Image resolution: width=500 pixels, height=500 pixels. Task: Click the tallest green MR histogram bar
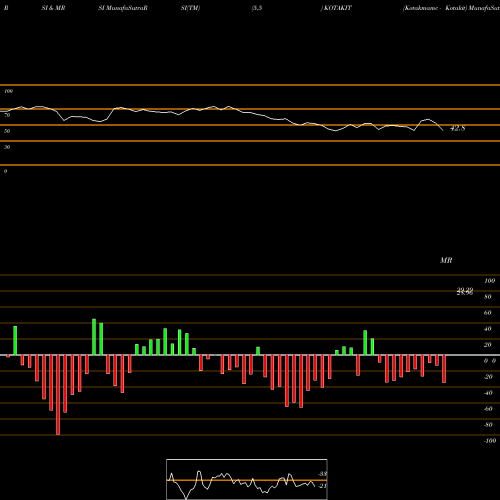(x=94, y=337)
